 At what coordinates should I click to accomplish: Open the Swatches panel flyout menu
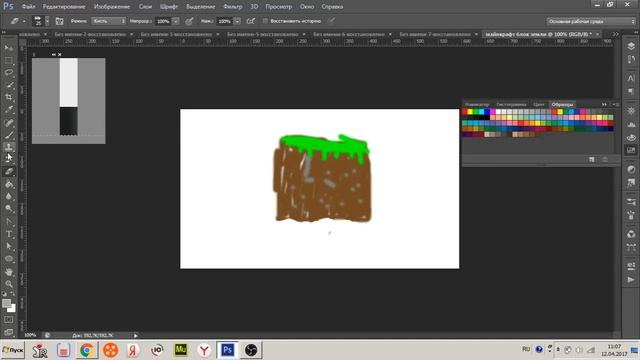point(617,104)
